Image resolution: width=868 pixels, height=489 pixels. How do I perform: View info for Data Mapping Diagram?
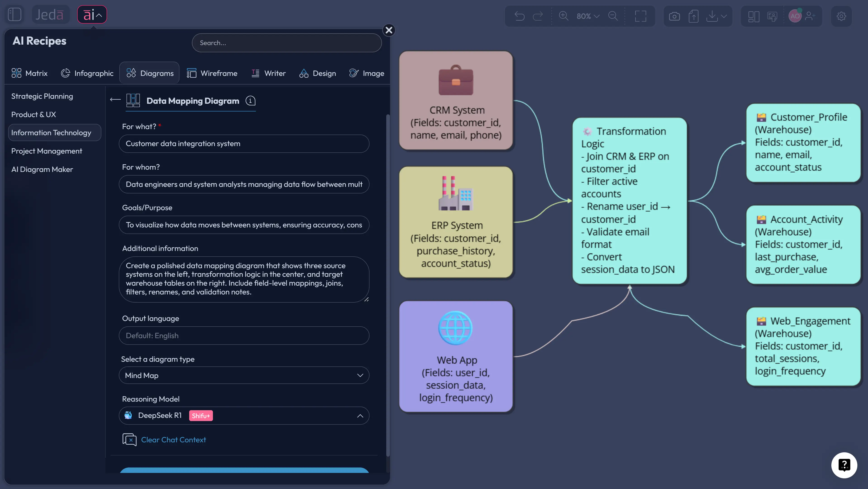[250, 101]
